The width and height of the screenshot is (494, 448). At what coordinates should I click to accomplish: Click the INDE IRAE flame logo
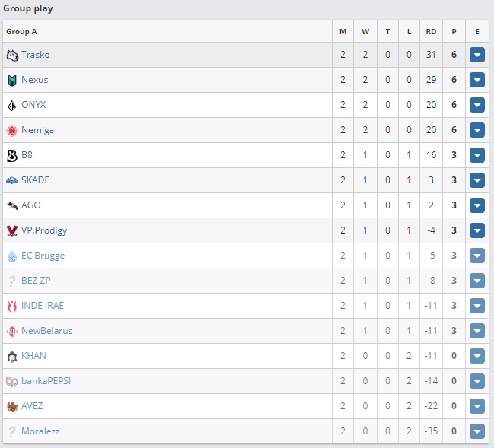[12, 306]
